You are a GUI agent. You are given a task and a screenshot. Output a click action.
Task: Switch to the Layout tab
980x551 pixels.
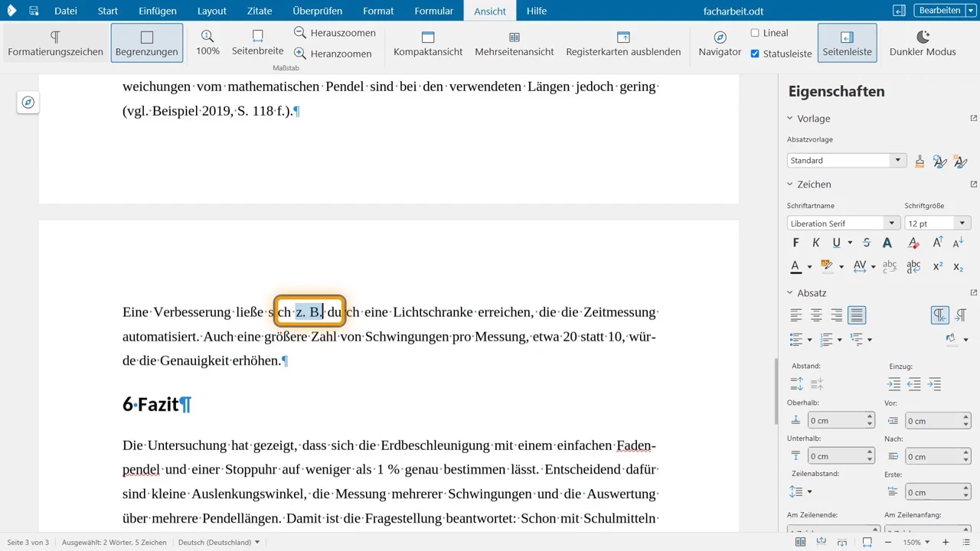coord(212,11)
